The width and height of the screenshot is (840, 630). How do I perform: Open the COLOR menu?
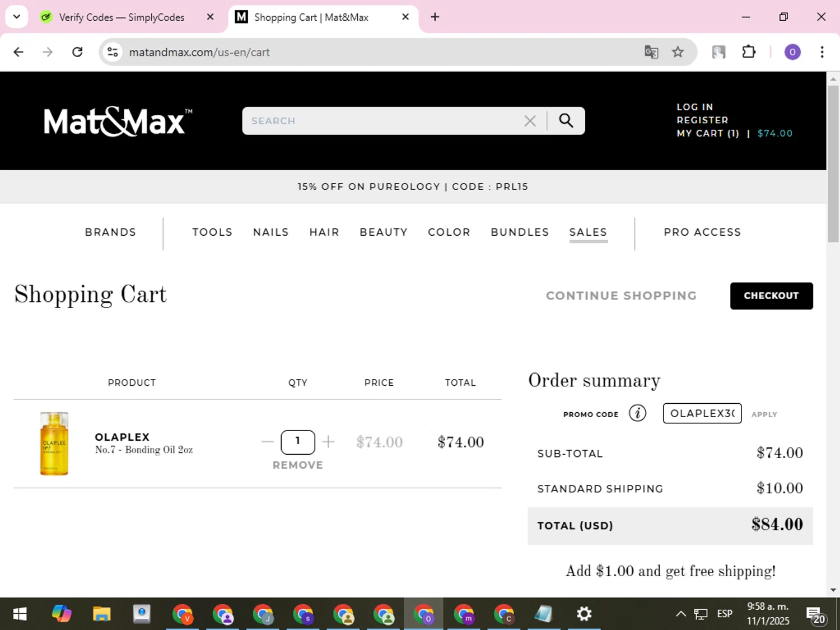449,232
